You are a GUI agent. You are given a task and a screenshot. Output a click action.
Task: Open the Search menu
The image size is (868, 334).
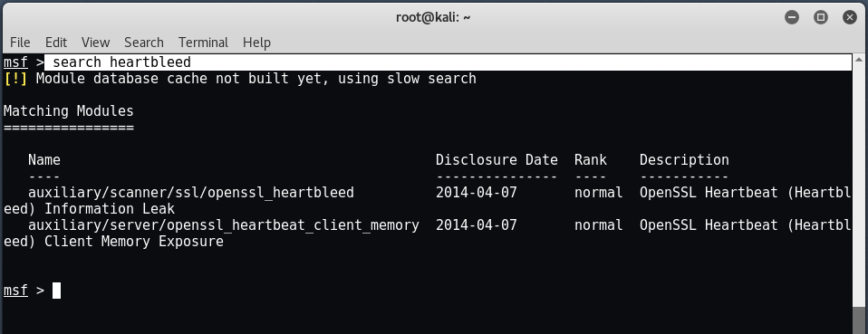(x=143, y=43)
